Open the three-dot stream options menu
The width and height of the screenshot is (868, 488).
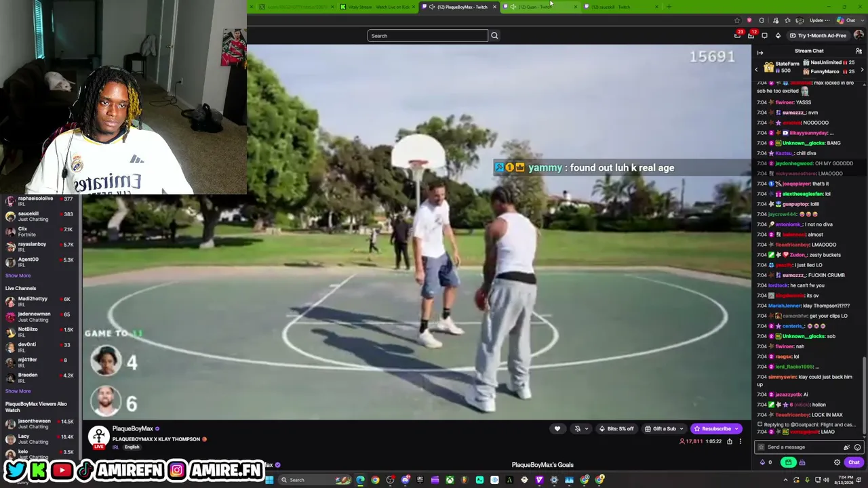point(741,441)
